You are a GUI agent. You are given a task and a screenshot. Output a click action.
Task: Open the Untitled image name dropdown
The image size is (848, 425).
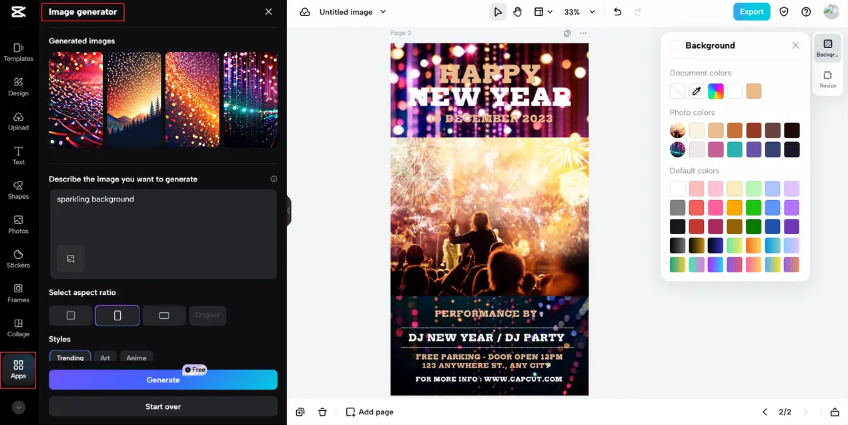[383, 12]
